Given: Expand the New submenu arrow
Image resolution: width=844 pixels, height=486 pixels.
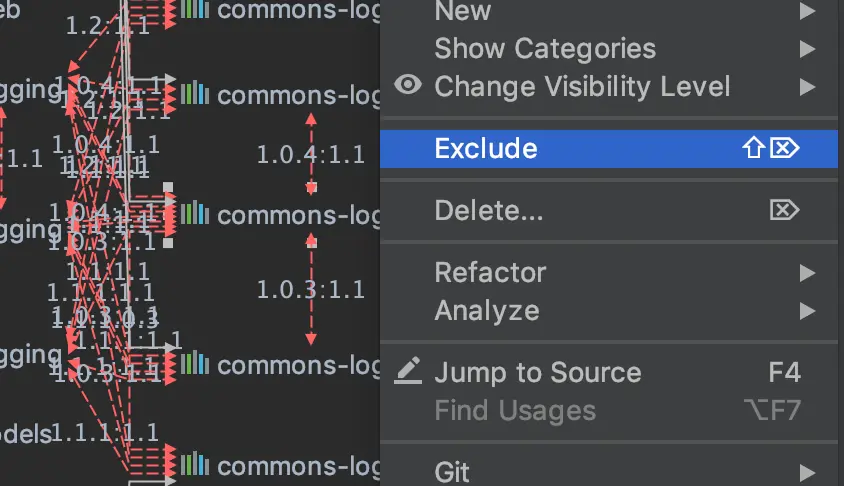Looking at the screenshot, I should pyautogui.click(x=807, y=11).
